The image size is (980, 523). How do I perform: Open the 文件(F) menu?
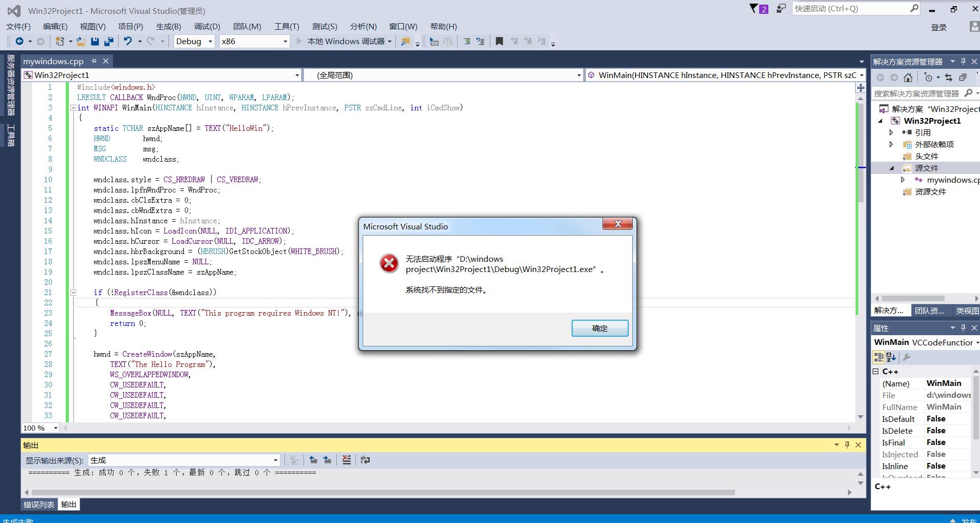click(x=18, y=26)
